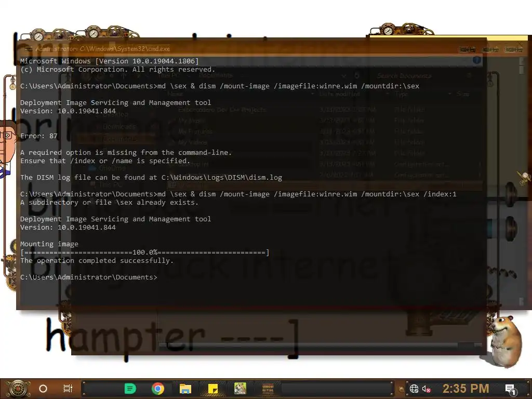Click 'The operation completed successfully.' line
This screenshot has height=399, width=532.
click(x=97, y=261)
